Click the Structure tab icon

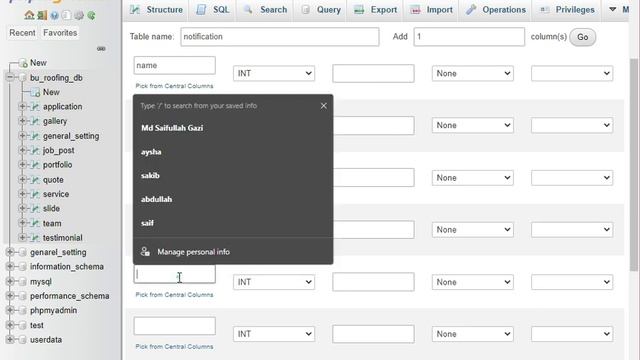(135, 9)
